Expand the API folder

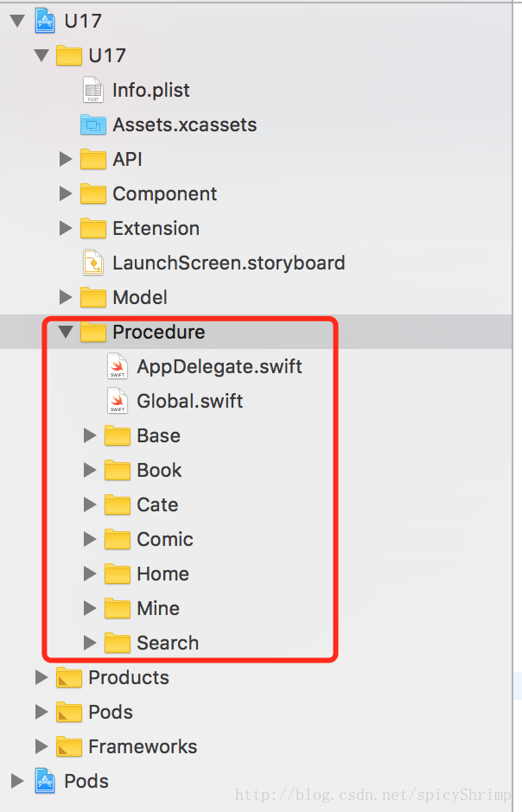tap(66, 159)
